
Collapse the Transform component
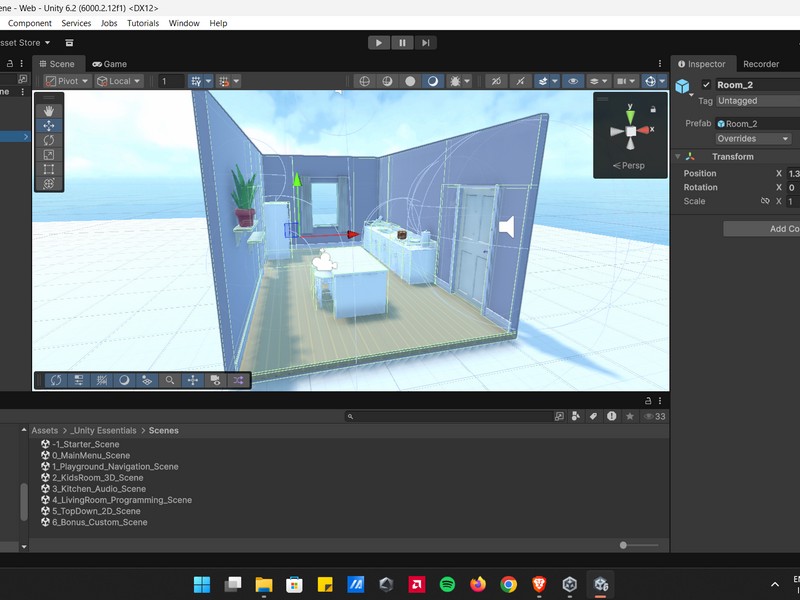pyautogui.click(x=678, y=157)
